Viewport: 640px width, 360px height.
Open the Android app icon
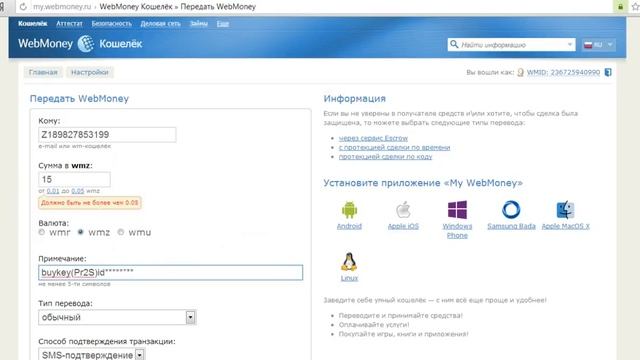pos(349,210)
